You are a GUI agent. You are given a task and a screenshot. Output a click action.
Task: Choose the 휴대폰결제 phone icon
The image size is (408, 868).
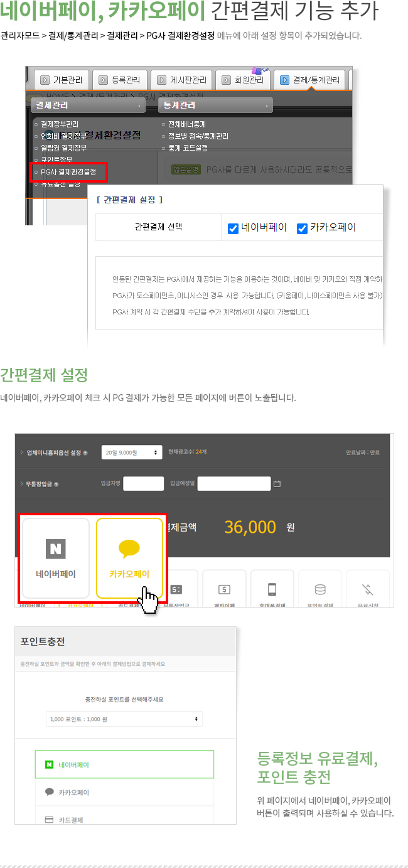point(272,589)
